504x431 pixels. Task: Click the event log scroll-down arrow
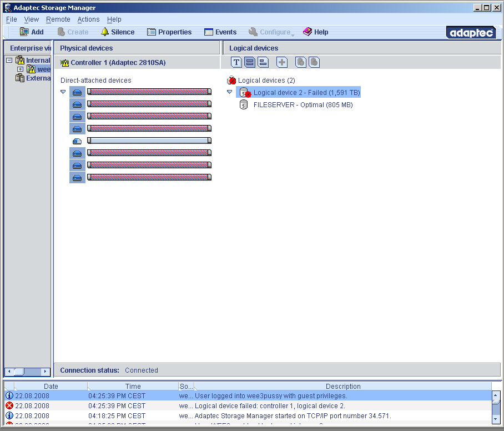point(495,419)
